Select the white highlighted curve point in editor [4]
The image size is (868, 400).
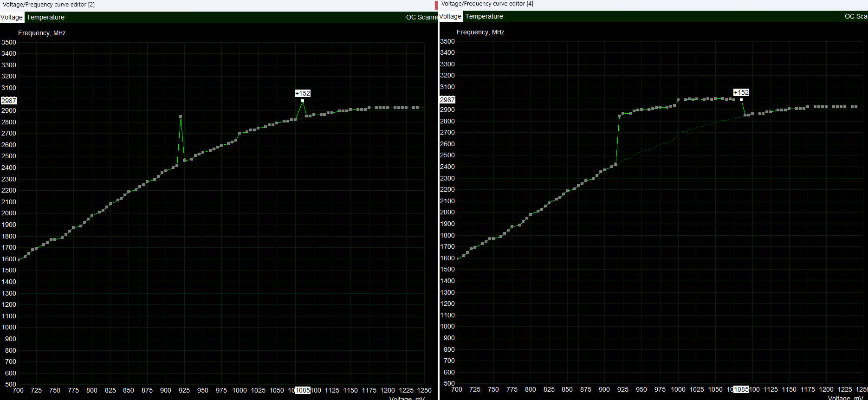(x=741, y=100)
